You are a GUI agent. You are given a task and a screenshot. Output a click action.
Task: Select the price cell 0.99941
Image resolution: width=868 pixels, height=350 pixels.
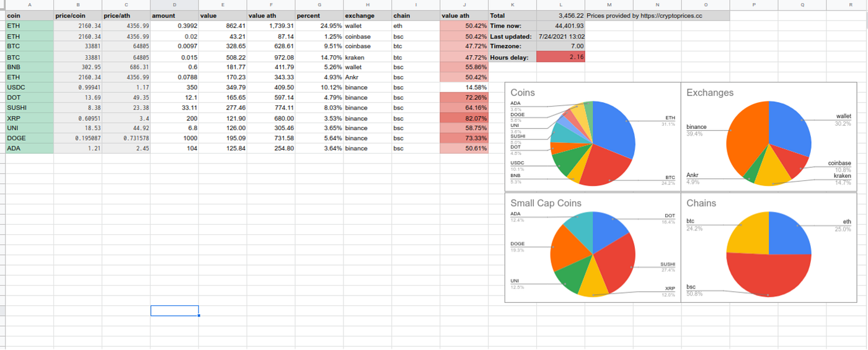click(x=78, y=87)
